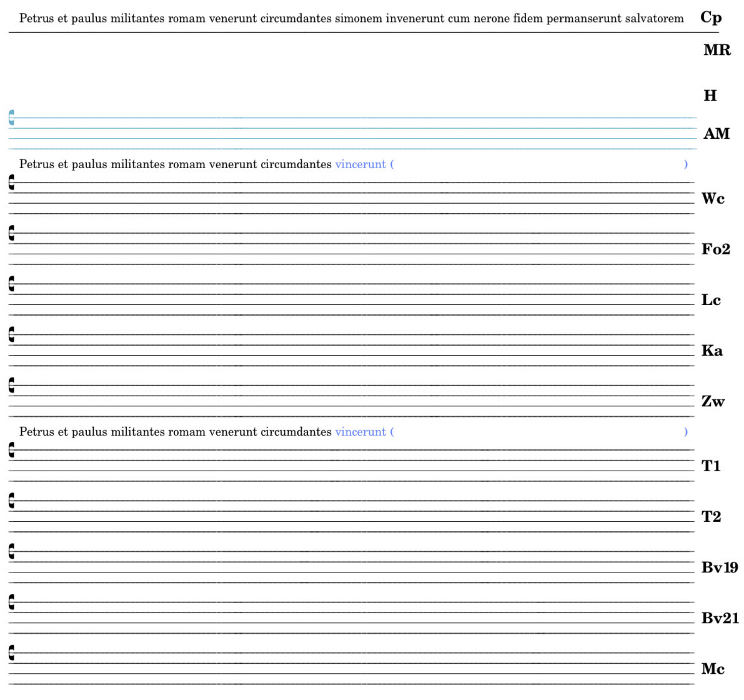Click the H source label

[710, 96]
